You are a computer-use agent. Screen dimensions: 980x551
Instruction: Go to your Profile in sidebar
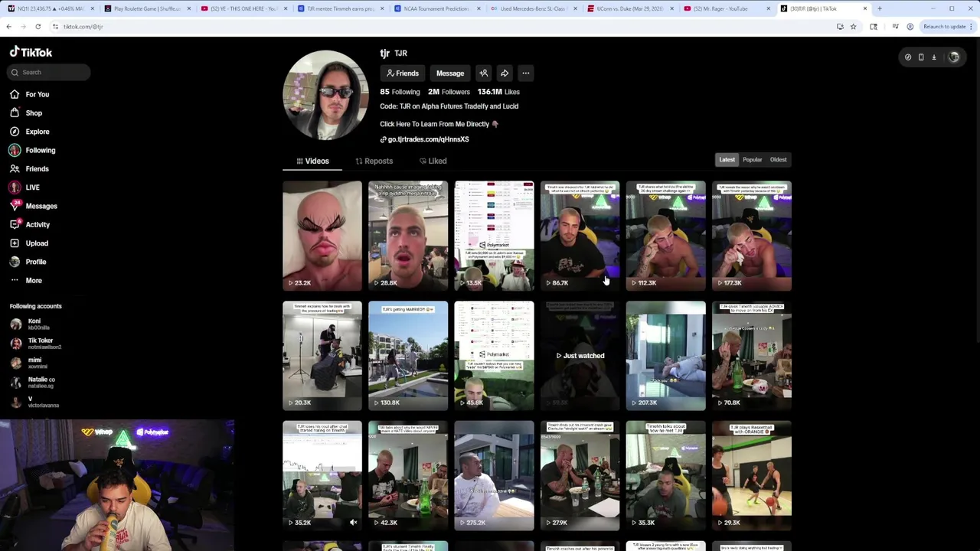tap(28, 262)
